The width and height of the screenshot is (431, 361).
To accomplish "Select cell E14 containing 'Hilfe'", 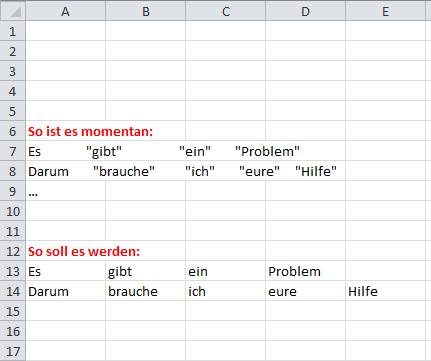I will click(385, 291).
